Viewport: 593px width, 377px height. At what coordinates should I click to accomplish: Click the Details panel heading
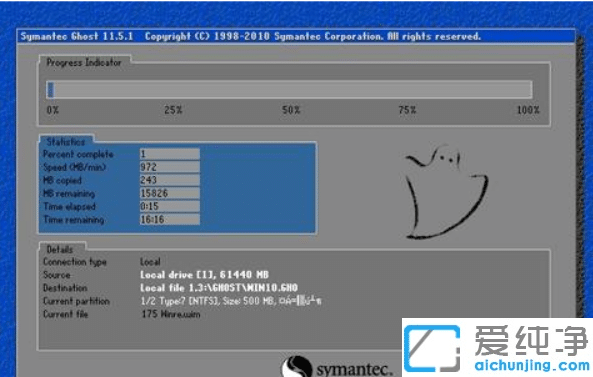(60, 249)
